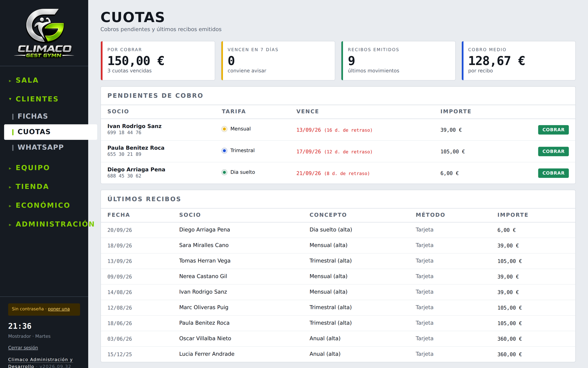Click the Climaco Gest Gymn logo

pos(44,33)
